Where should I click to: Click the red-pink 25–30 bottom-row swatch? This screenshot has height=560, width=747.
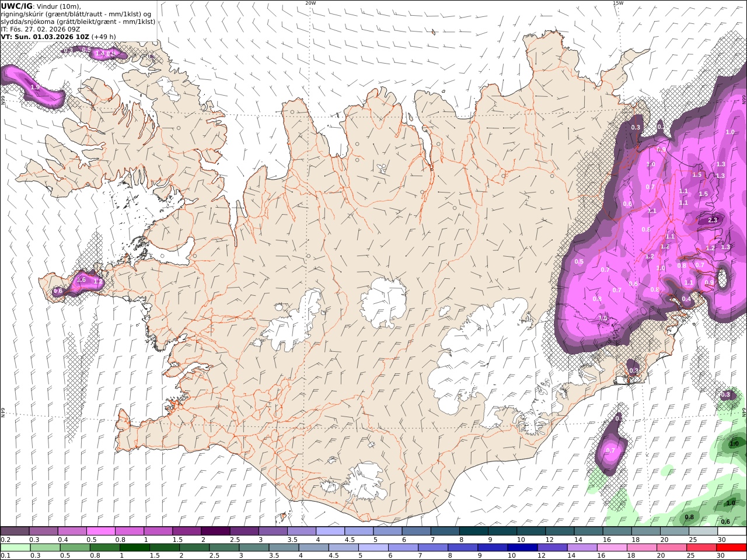coord(701,548)
